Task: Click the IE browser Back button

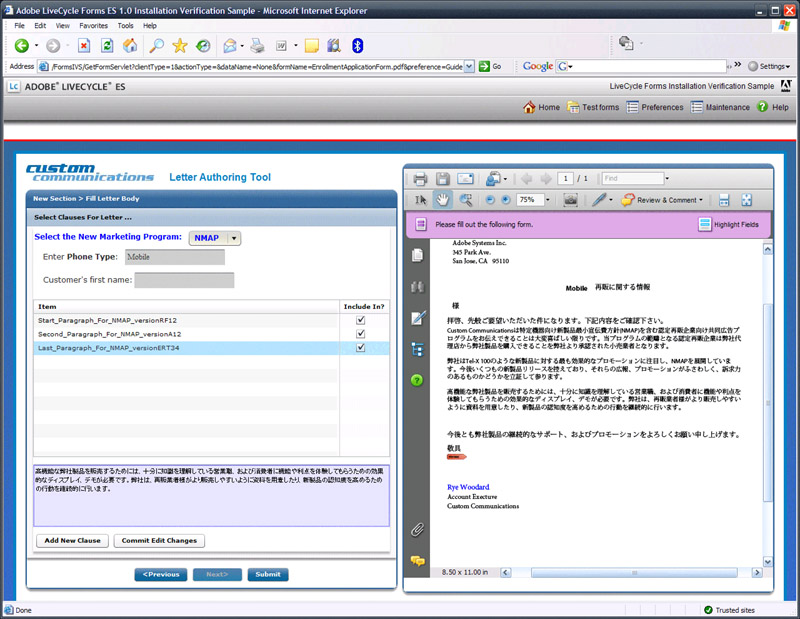Action: 22,46
